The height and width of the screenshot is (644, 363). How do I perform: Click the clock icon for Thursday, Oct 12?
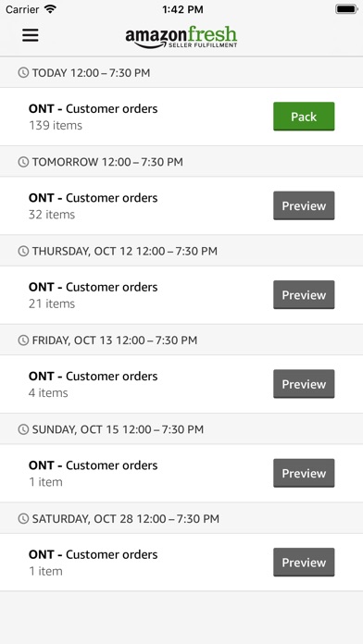[23, 251]
